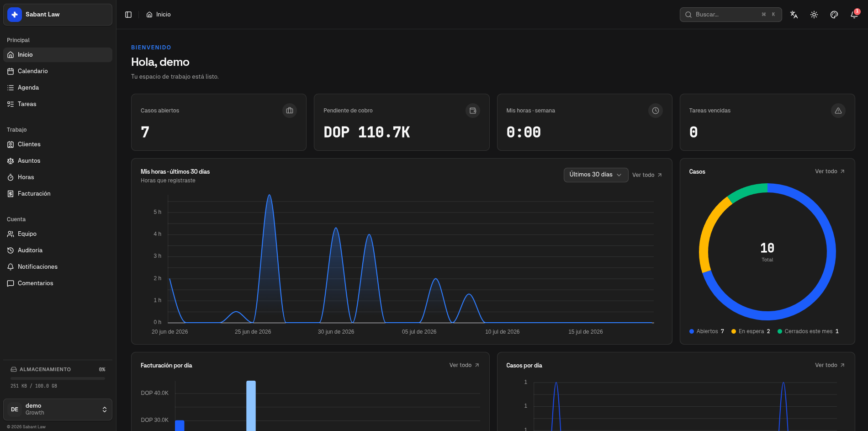Open the notifications bell in header

tap(854, 15)
